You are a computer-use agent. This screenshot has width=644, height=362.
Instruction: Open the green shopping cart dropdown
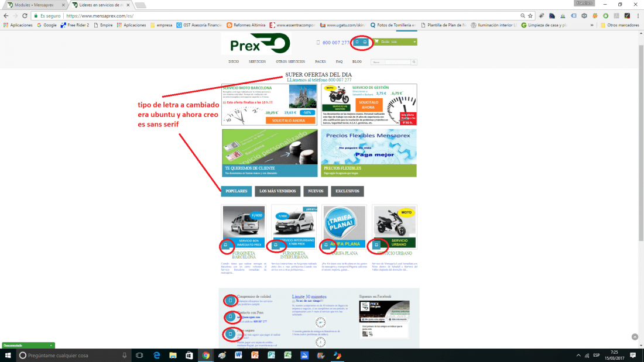[x=395, y=42]
